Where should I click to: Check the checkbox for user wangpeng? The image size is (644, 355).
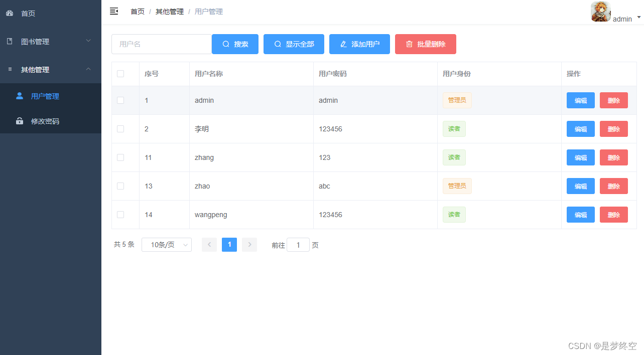point(120,215)
